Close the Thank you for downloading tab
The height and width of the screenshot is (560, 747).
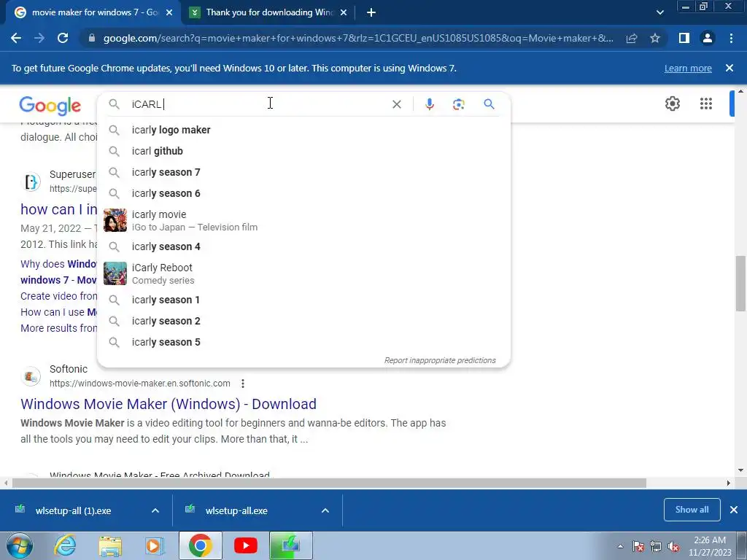pos(344,13)
